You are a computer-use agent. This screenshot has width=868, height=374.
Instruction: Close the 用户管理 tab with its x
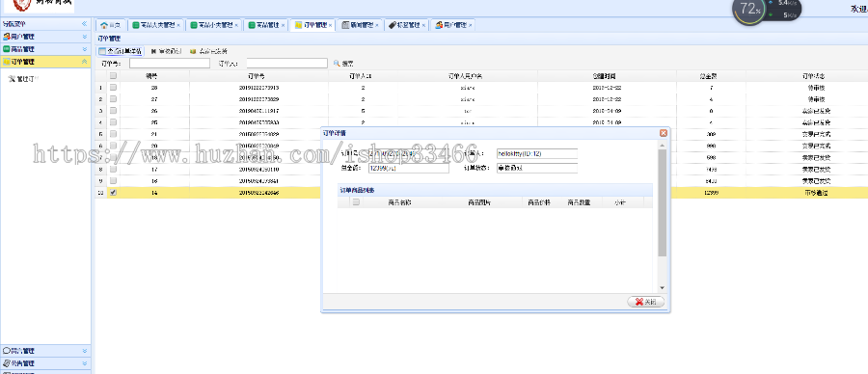point(470,25)
